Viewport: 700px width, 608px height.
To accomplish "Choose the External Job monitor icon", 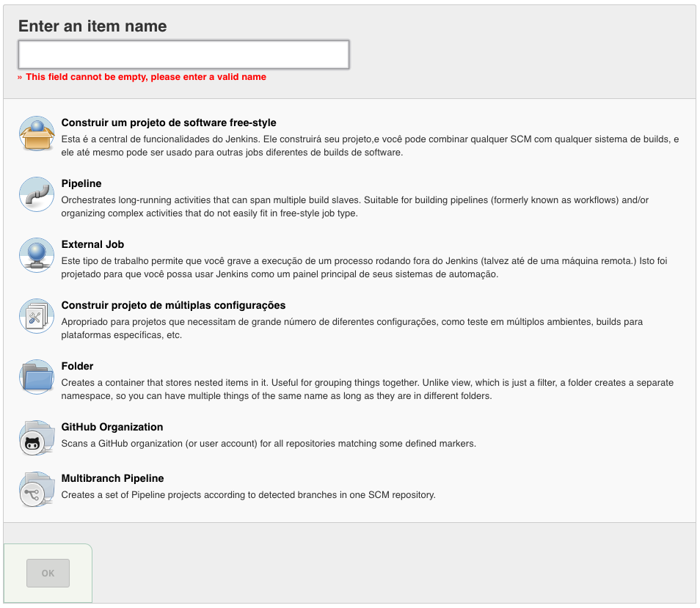I will [37, 255].
